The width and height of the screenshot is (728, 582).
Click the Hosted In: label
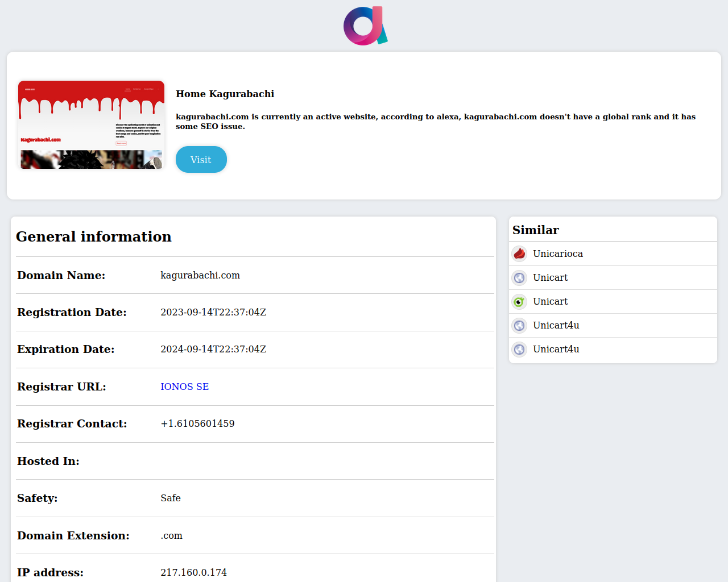coord(48,461)
